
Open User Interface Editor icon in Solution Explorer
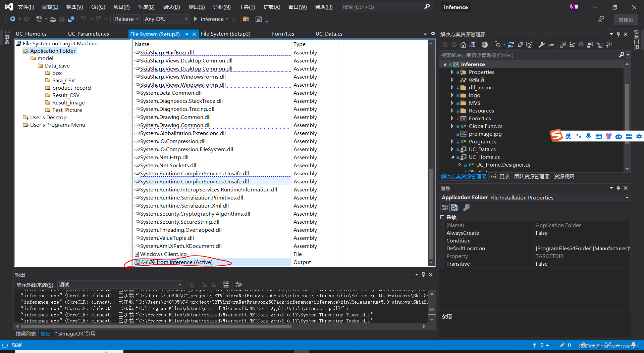[590, 45]
